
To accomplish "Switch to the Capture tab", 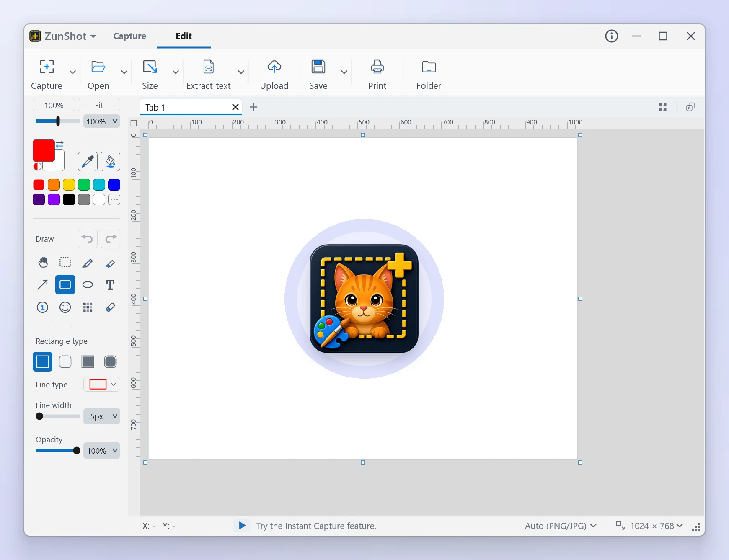I will [x=129, y=36].
